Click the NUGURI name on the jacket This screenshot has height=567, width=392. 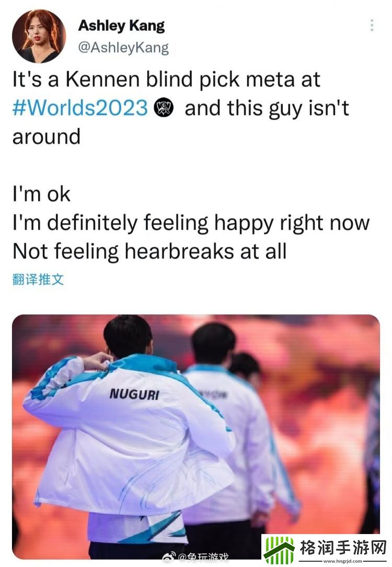134,394
